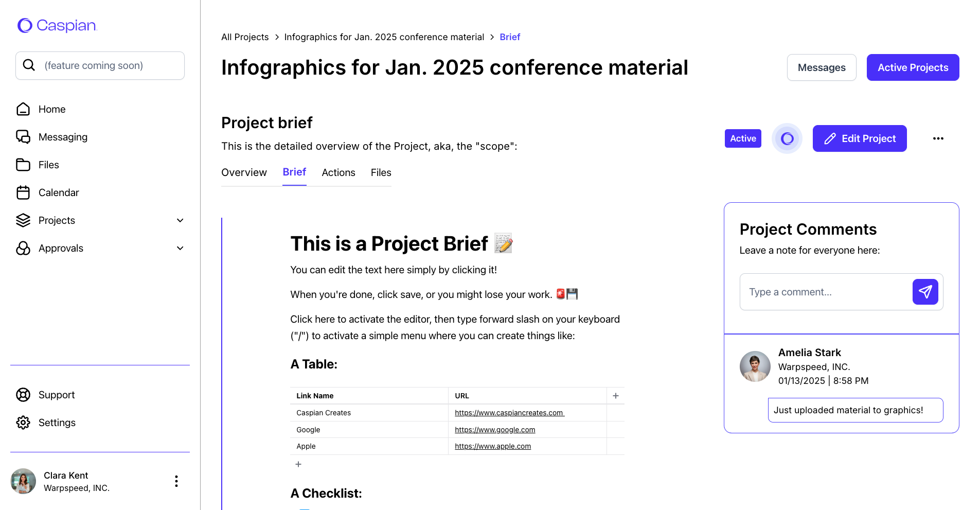Open the project three-dot more menu

point(938,138)
